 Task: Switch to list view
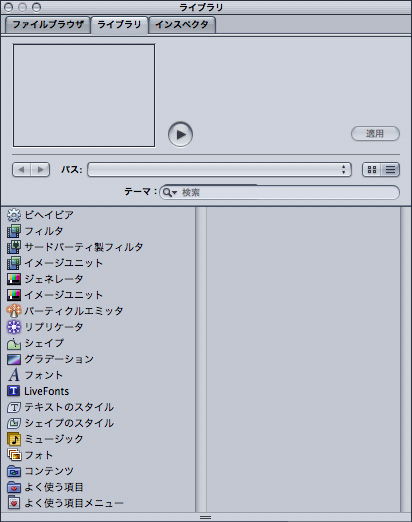390,170
